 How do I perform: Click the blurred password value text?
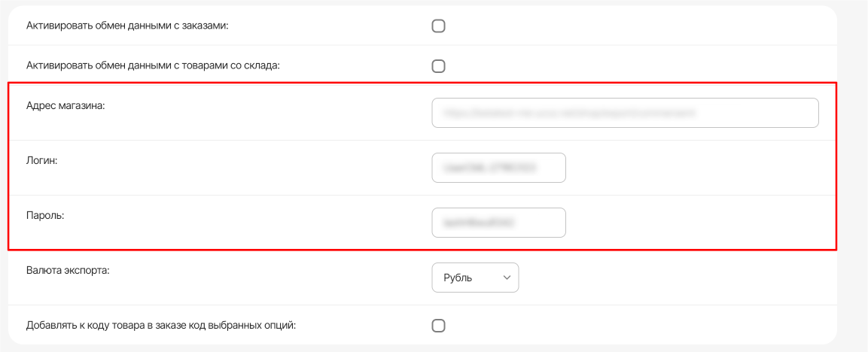482,223
